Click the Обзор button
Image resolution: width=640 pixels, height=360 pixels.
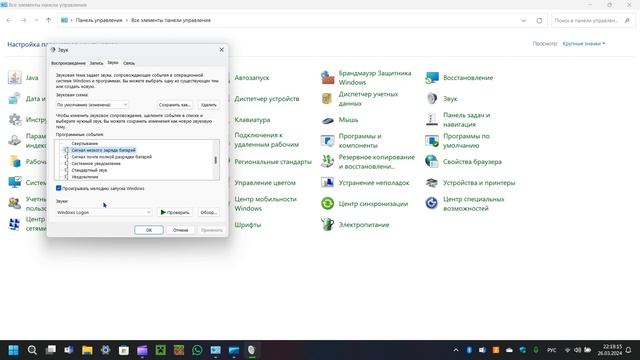(209, 212)
